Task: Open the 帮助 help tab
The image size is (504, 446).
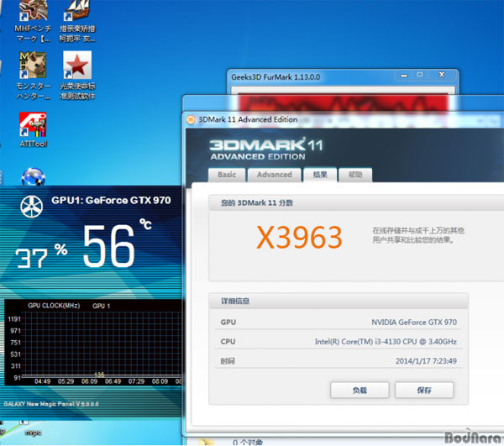Action: [355, 175]
